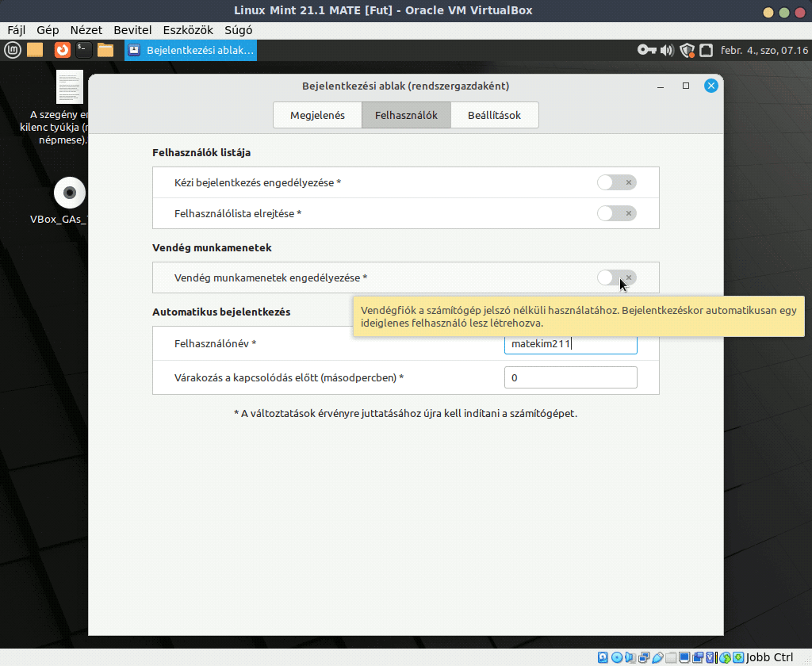Click the Vendég munkamenetek heading
Screen dimensions: 812x666
[x=212, y=247]
